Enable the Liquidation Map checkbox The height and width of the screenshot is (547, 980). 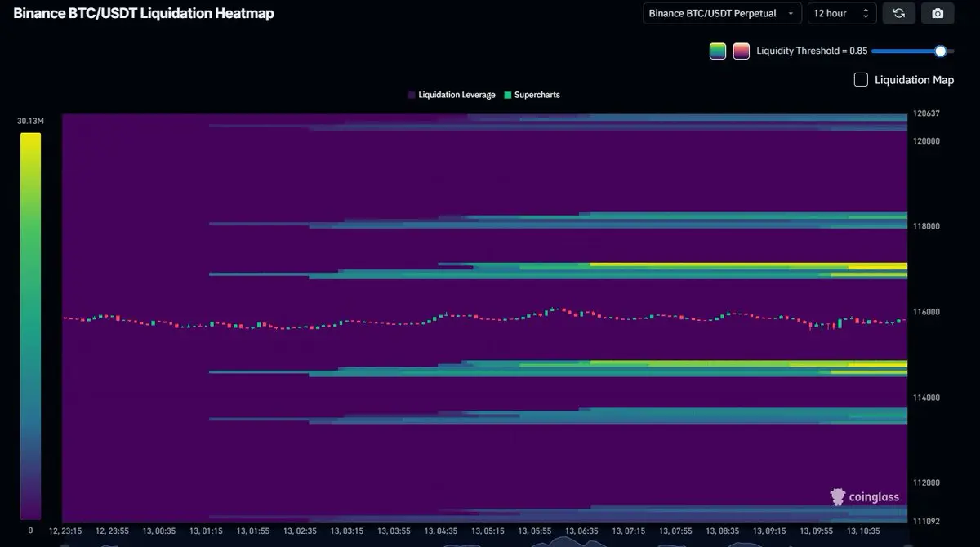(861, 79)
